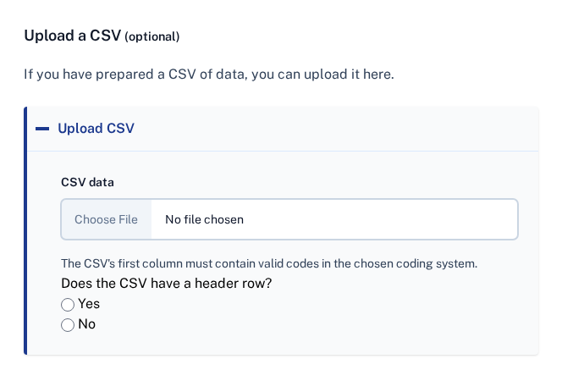Click the blue left border of the panel

pos(25,230)
